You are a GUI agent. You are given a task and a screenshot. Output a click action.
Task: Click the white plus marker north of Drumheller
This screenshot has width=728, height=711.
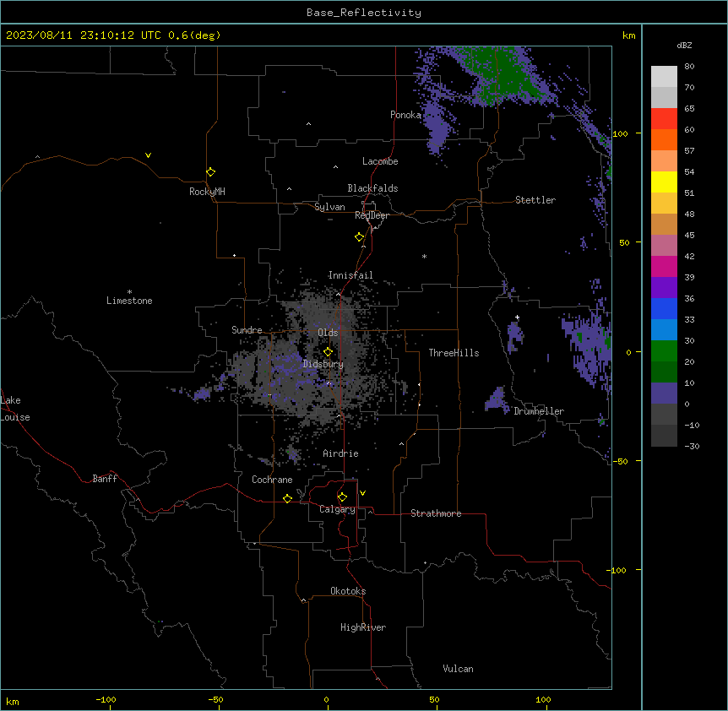(x=517, y=318)
